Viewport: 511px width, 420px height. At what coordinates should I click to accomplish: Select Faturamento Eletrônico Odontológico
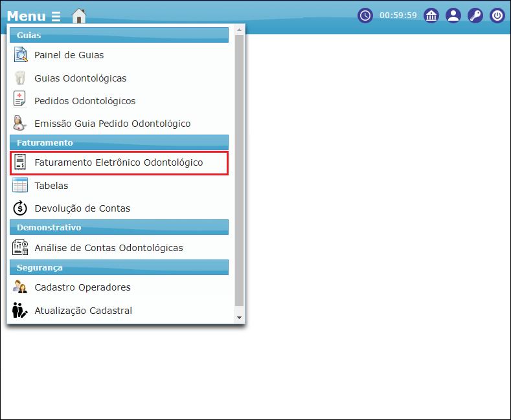point(119,163)
